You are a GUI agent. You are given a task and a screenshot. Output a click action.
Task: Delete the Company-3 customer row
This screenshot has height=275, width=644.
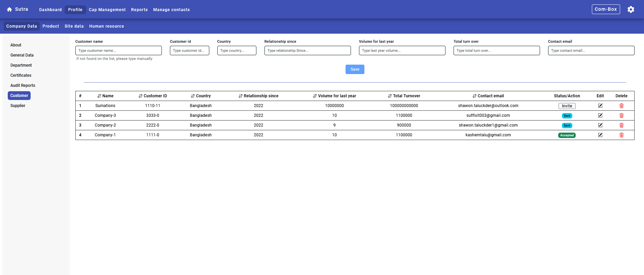(x=621, y=115)
